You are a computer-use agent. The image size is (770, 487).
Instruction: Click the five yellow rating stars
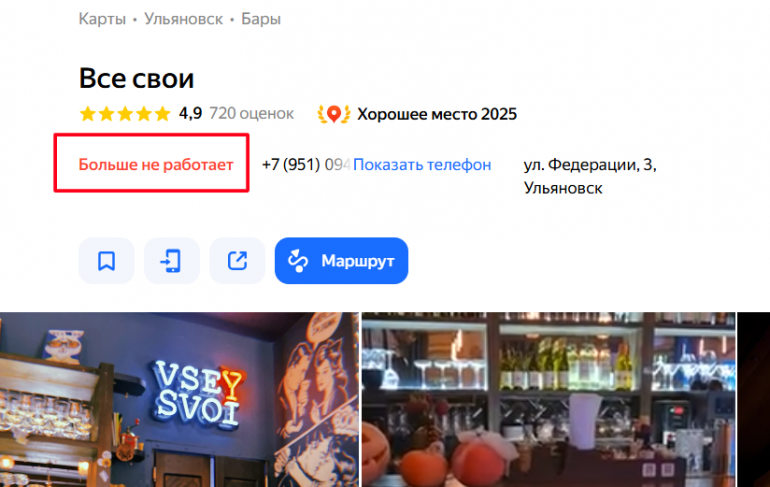[x=125, y=114]
